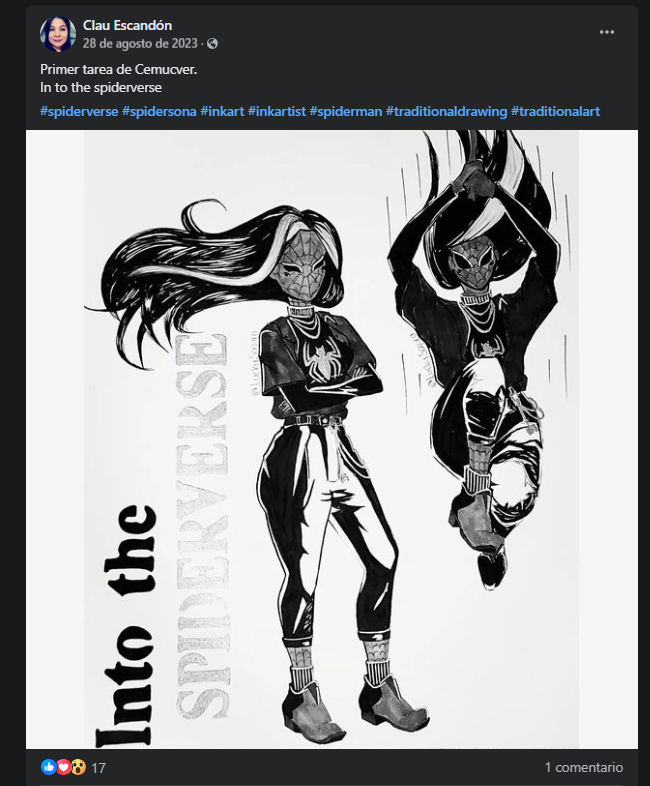Click Clau Escandón's profile picture
The height and width of the screenshot is (786, 650).
58,34
